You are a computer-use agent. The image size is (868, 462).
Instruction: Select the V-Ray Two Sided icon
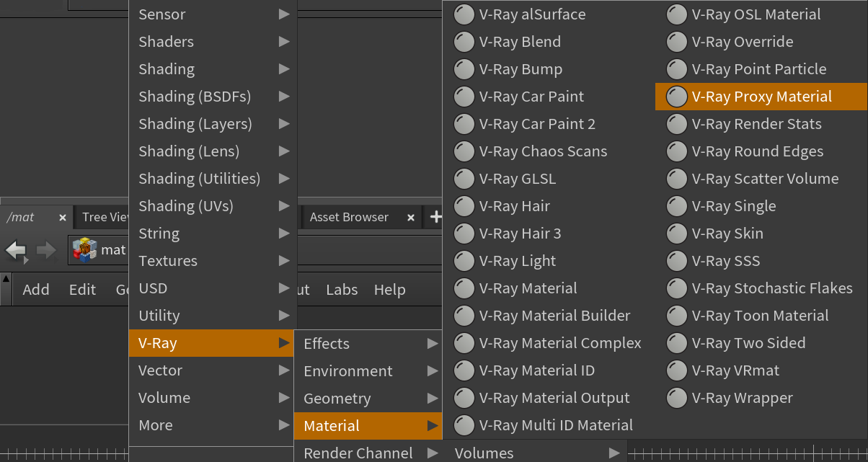tap(677, 343)
